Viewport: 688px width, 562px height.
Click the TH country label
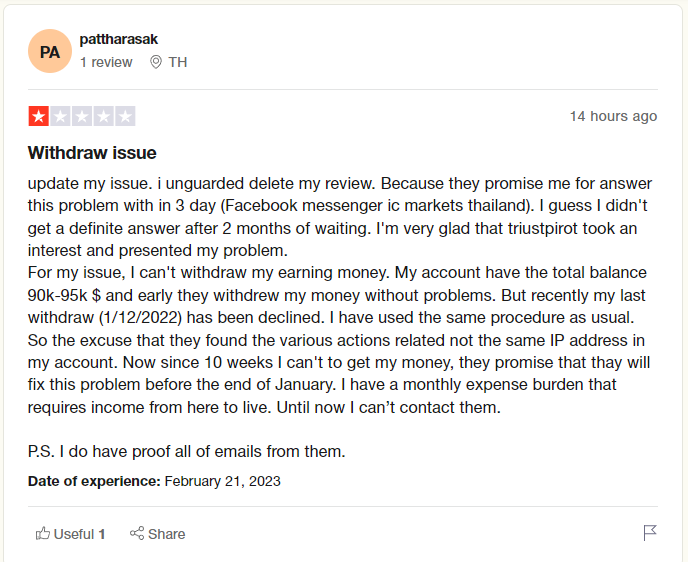(x=178, y=62)
